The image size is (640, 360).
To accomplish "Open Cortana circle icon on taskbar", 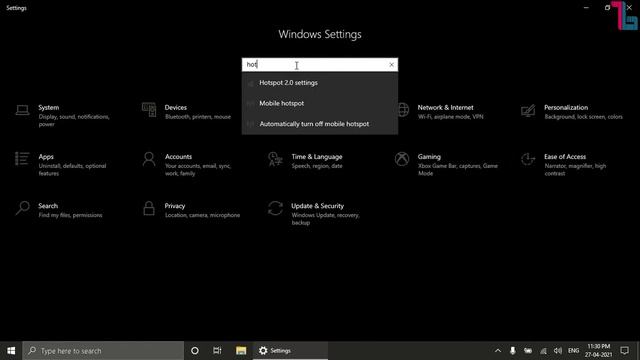I will coord(195,351).
